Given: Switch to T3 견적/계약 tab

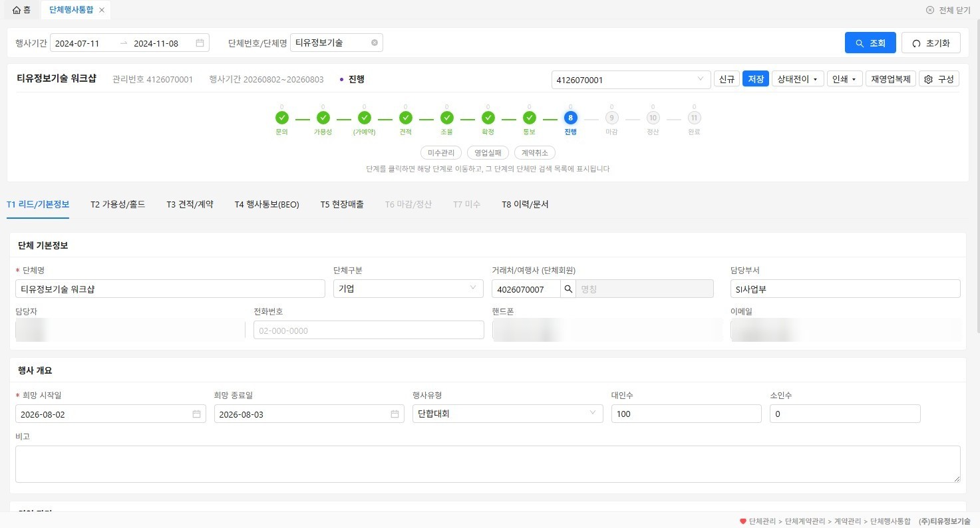Looking at the screenshot, I should coord(190,204).
